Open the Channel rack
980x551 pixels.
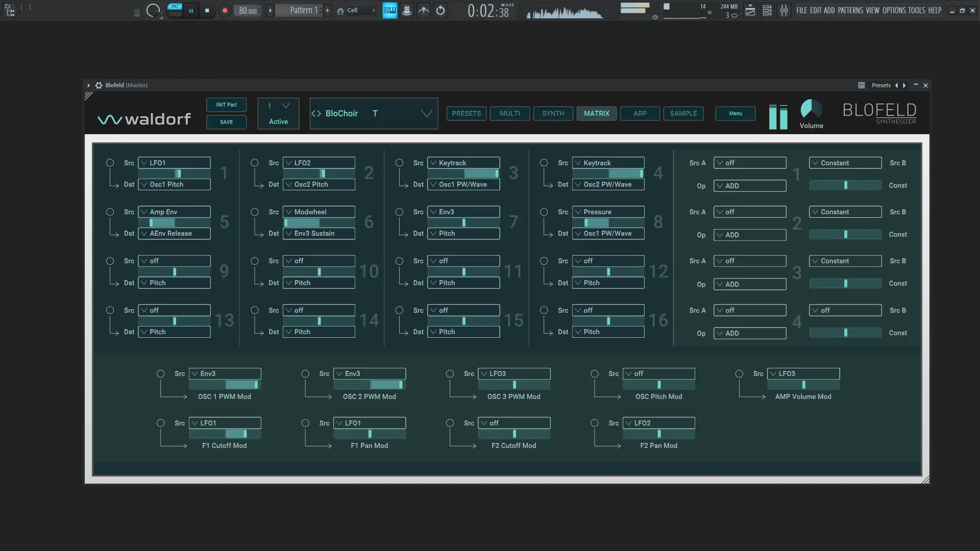point(767,10)
